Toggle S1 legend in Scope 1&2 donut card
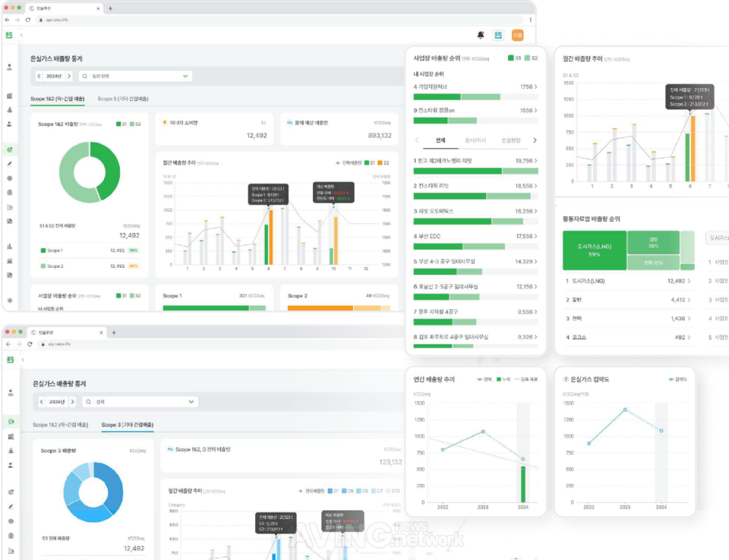Screen dimensions: 729x560 (x=120, y=124)
